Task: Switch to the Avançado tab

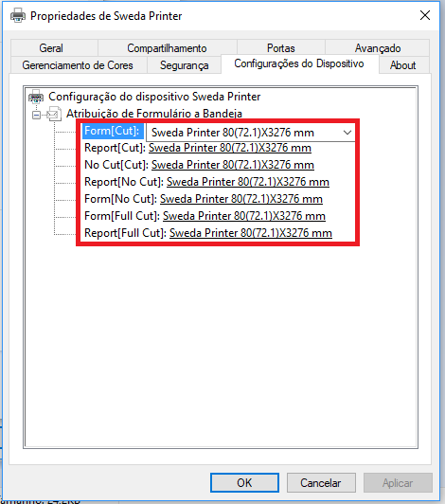Action: pos(377,48)
